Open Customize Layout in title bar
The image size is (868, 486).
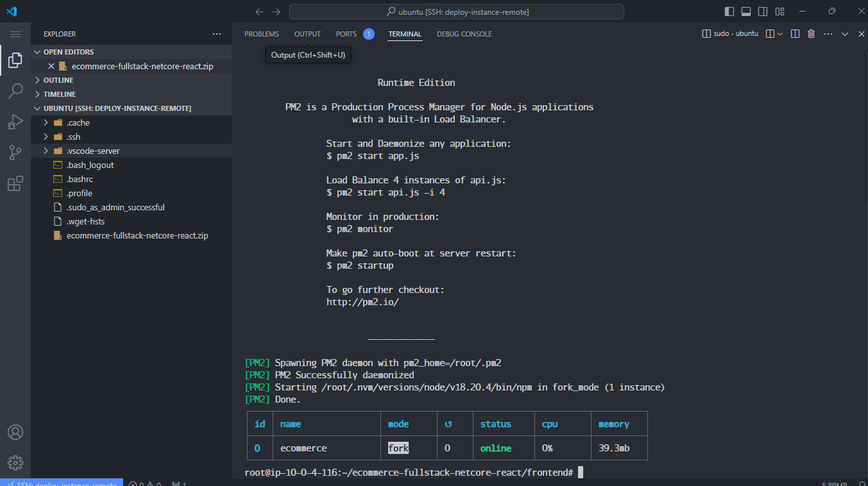pos(779,12)
